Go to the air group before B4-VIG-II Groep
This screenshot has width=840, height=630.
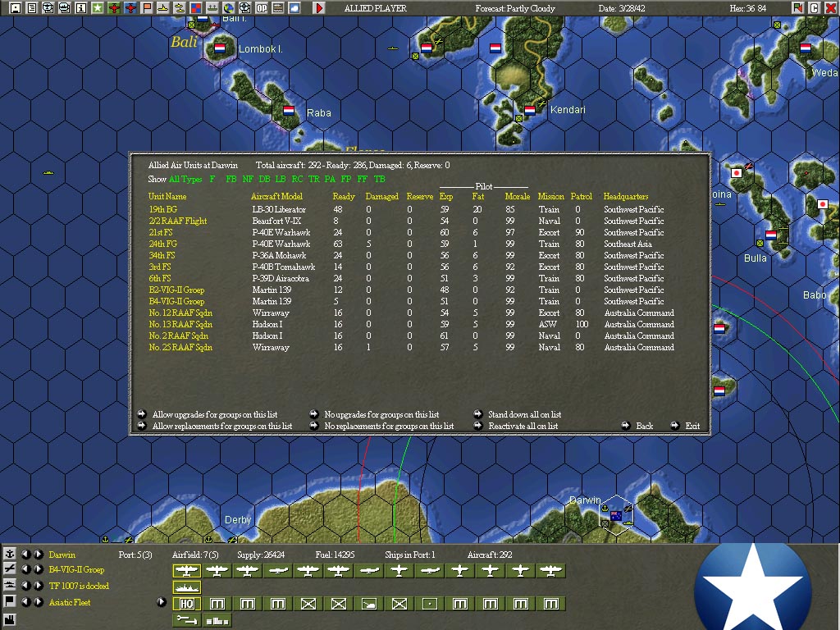pyautogui.click(x=25, y=569)
